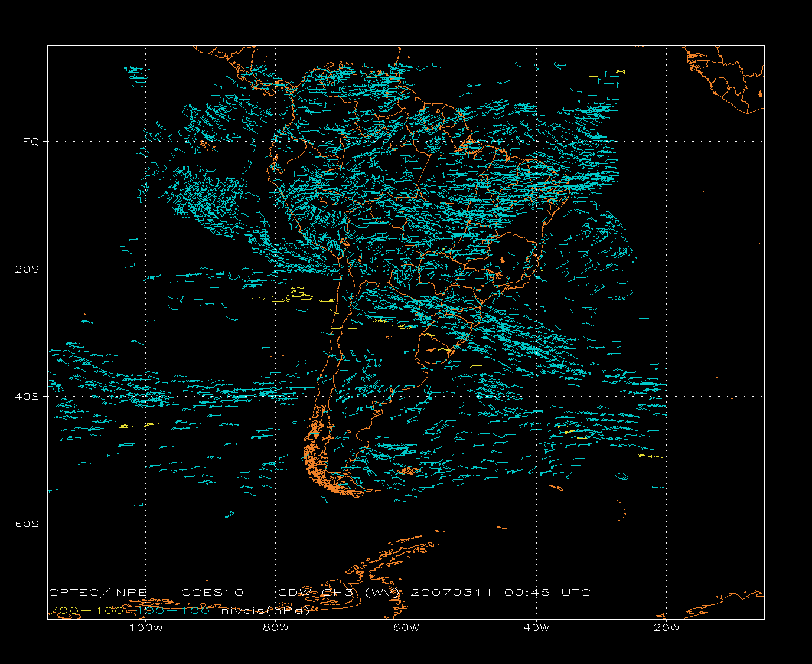Click the "100W" longitude axis label

pyautogui.click(x=146, y=627)
